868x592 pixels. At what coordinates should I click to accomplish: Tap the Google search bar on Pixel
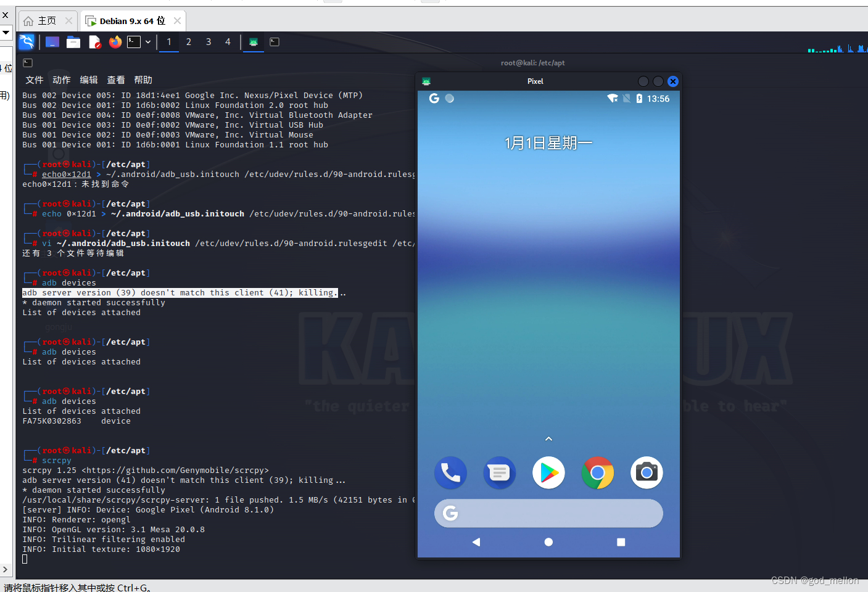[x=548, y=513]
